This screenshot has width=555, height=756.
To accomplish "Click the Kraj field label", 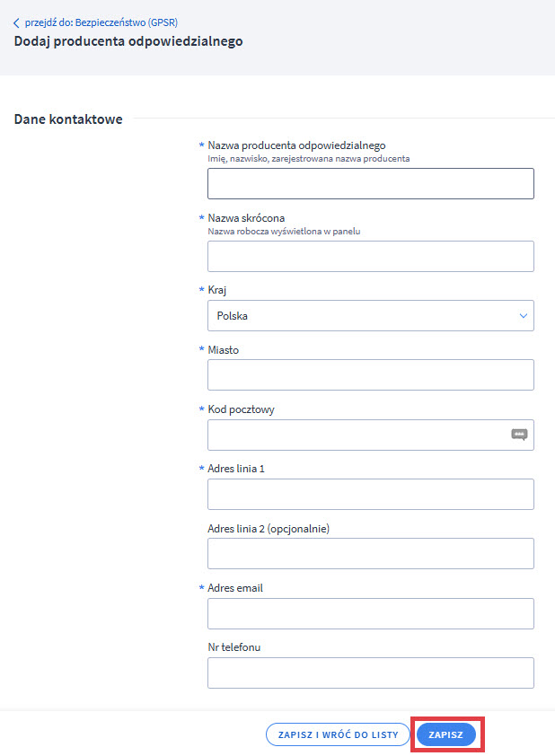I will [217, 290].
